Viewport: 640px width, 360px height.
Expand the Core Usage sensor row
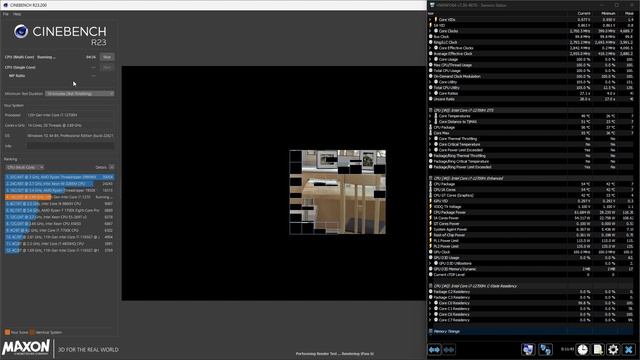pos(430,60)
